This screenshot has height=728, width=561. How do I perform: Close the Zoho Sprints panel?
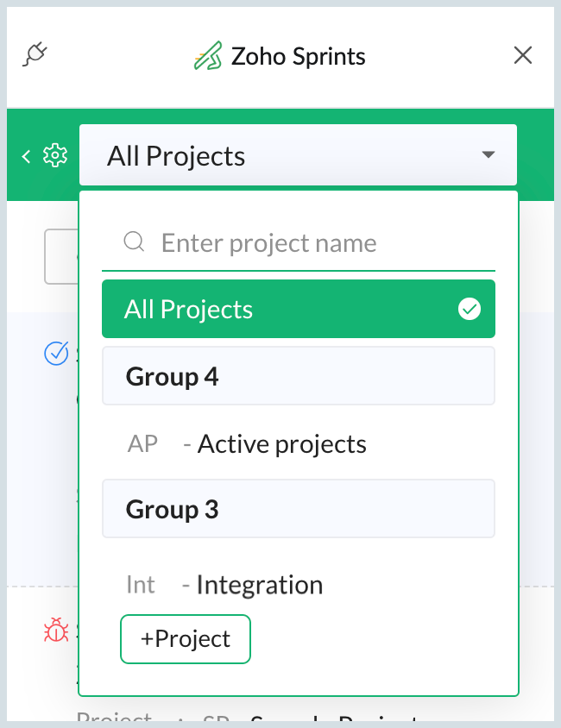(x=523, y=55)
